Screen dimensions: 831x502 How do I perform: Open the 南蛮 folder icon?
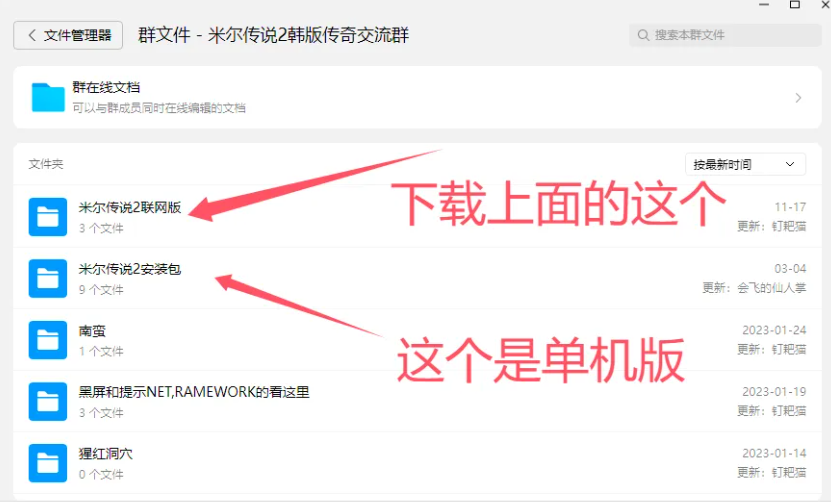pyautogui.click(x=48, y=340)
